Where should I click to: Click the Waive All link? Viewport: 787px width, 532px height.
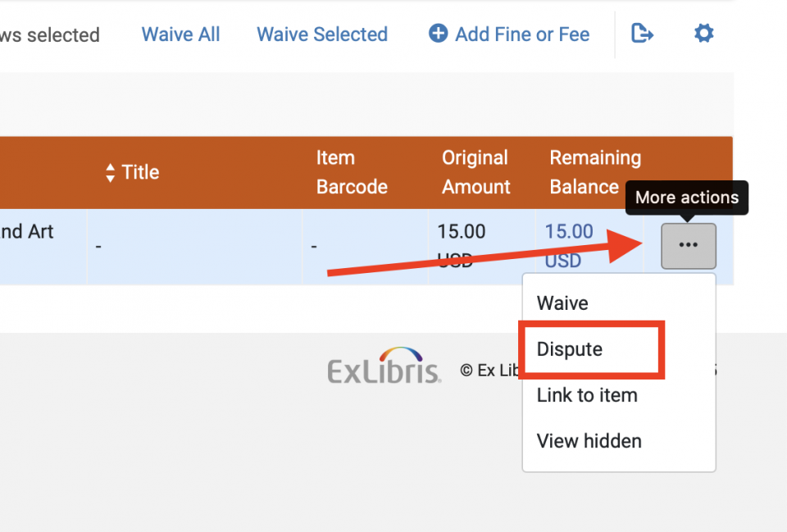[180, 34]
